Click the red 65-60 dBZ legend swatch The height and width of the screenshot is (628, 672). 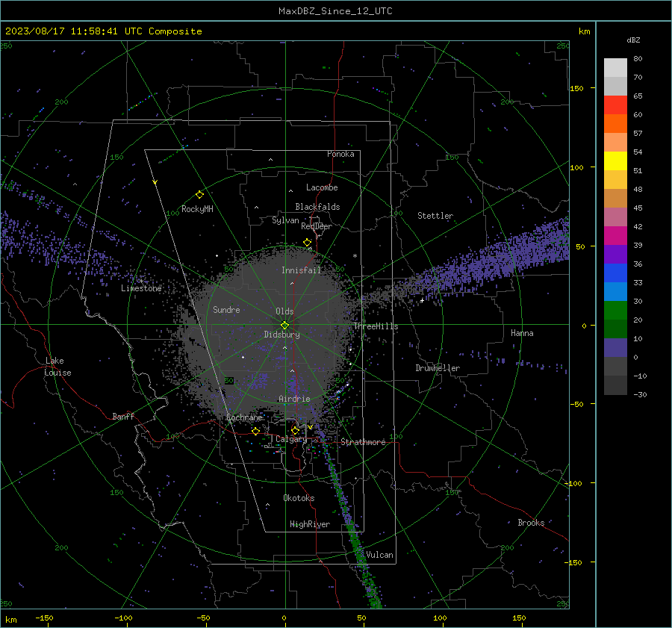click(615, 105)
